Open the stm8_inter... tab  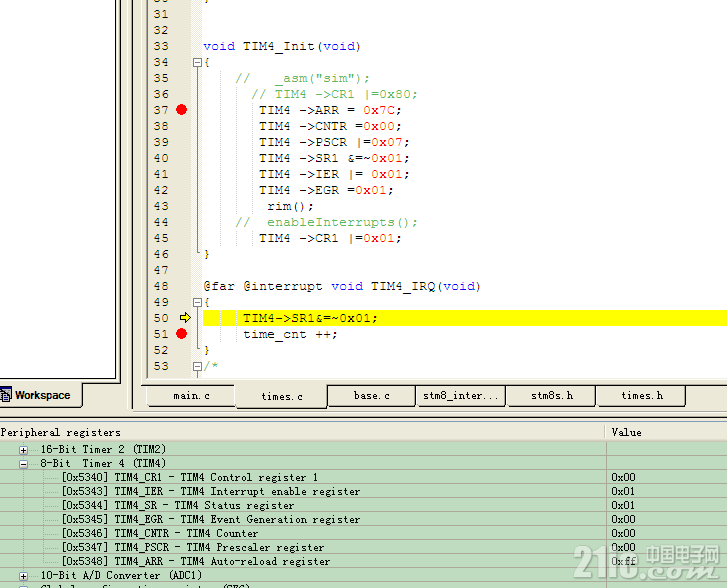tap(460, 396)
